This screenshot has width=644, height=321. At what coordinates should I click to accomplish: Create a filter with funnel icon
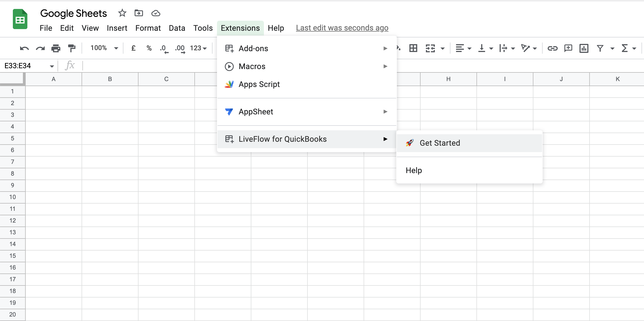(600, 48)
